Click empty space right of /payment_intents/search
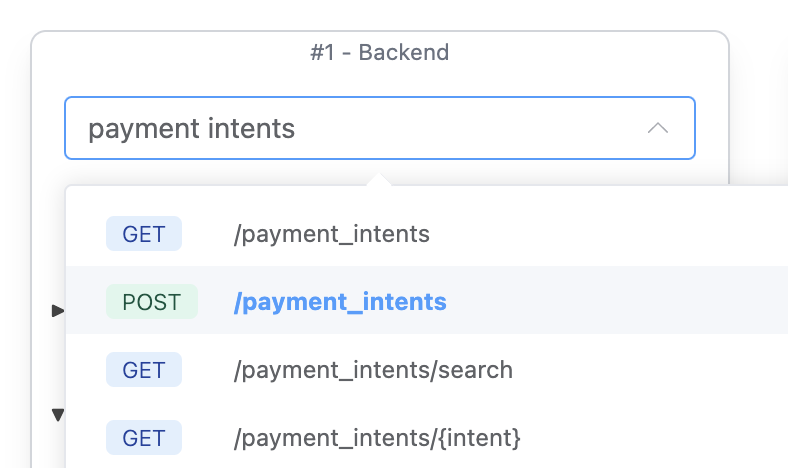The height and width of the screenshot is (468, 788). click(650, 370)
